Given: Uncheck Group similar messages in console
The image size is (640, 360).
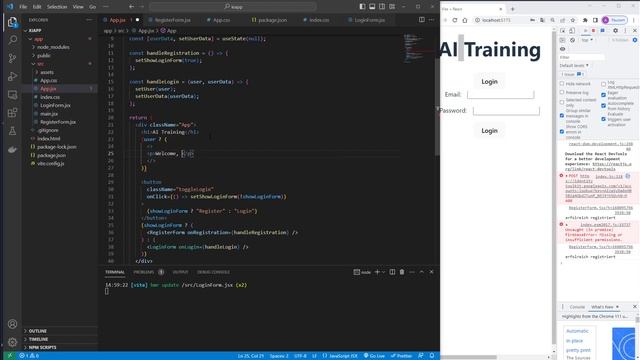Looking at the screenshot, I should pos(562,116).
